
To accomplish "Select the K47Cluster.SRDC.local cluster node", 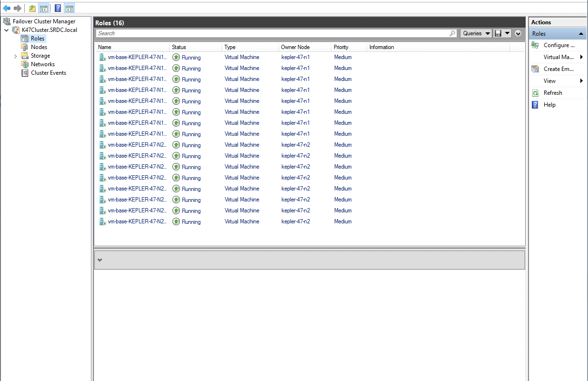I will click(50, 30).
